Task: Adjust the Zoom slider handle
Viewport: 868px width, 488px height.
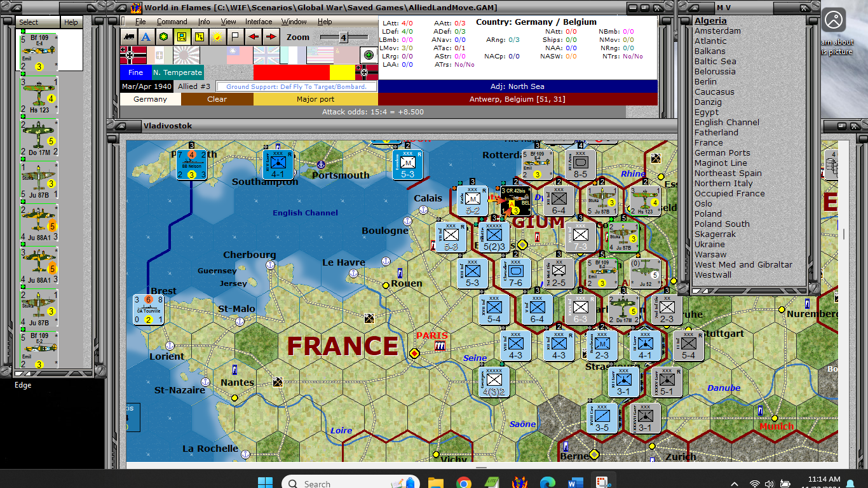Action: [344, 37]
